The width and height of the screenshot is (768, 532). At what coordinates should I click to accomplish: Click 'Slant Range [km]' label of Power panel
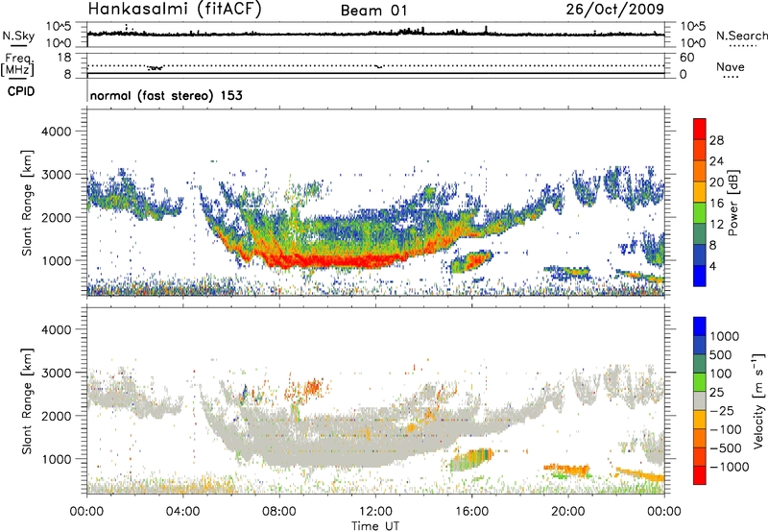point(27,203)
